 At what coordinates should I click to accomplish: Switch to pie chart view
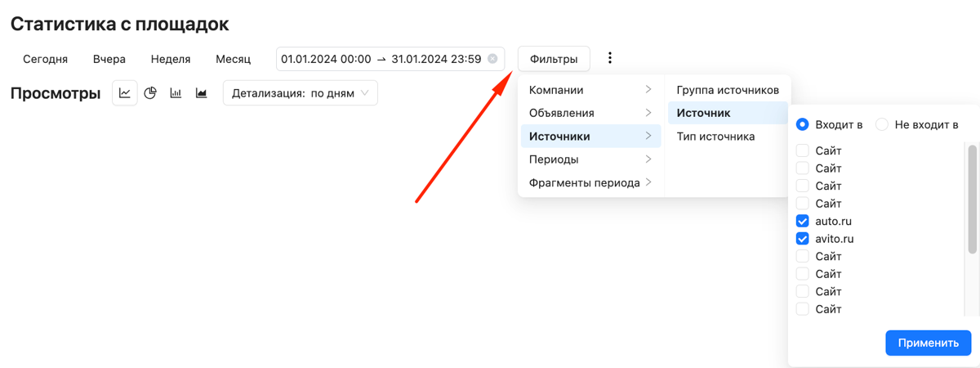150,93
